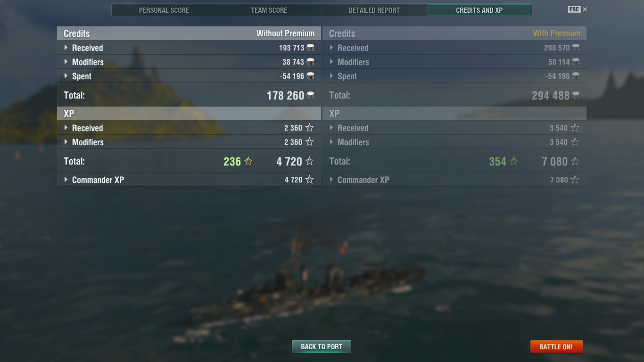Screen dimensions: 644x362
Task: Start another match with Battle On!
Action: (556, 346)
